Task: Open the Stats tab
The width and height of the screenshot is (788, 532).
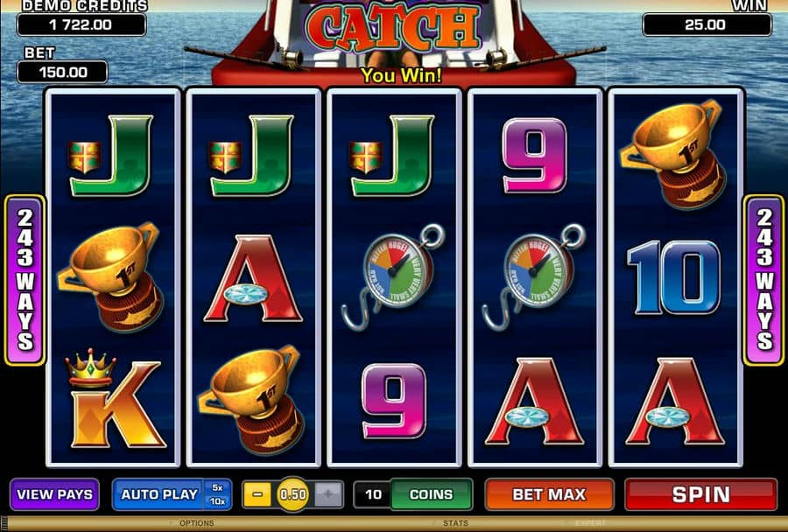Action: tap(455, 523)
